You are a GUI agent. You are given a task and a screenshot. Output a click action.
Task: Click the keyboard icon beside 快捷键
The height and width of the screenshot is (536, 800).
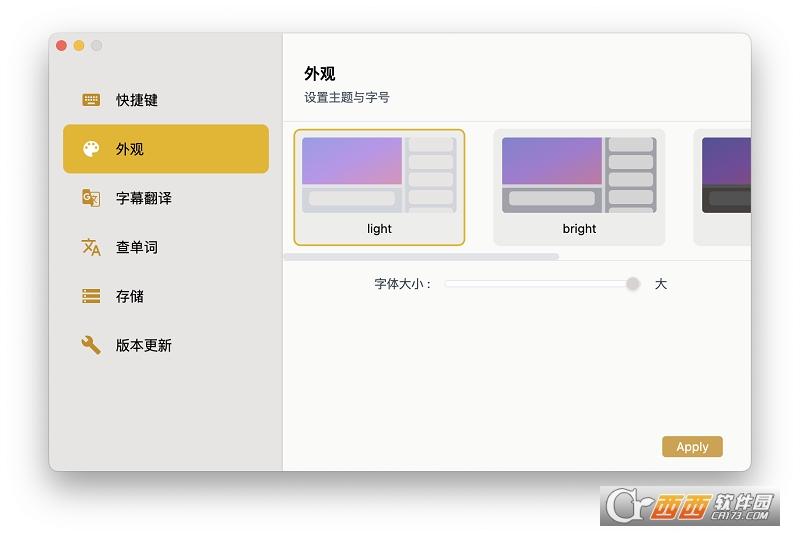(91, 99)
